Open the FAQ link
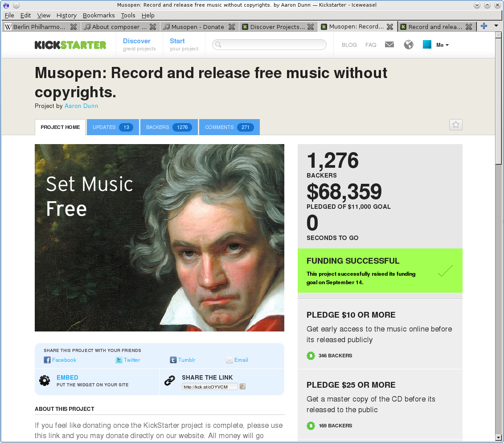 (x=371, y=45)
